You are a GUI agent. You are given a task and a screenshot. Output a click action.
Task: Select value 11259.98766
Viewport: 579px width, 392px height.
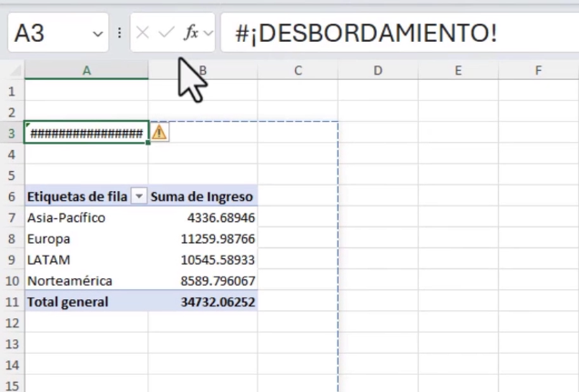(203, 238)
